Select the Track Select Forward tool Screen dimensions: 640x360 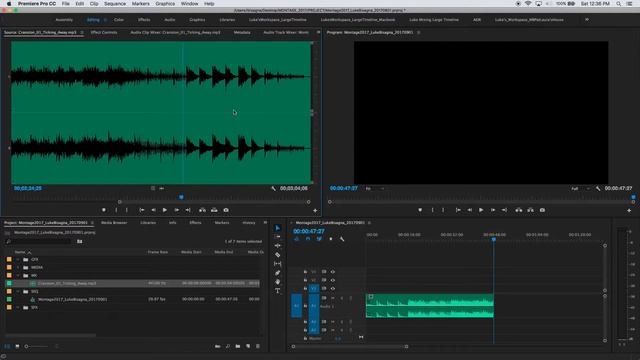(x=278, y=237)
